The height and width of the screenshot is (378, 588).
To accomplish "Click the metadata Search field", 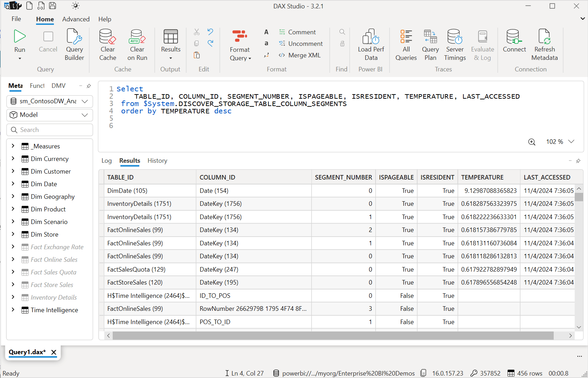I will tap(50, 130).
